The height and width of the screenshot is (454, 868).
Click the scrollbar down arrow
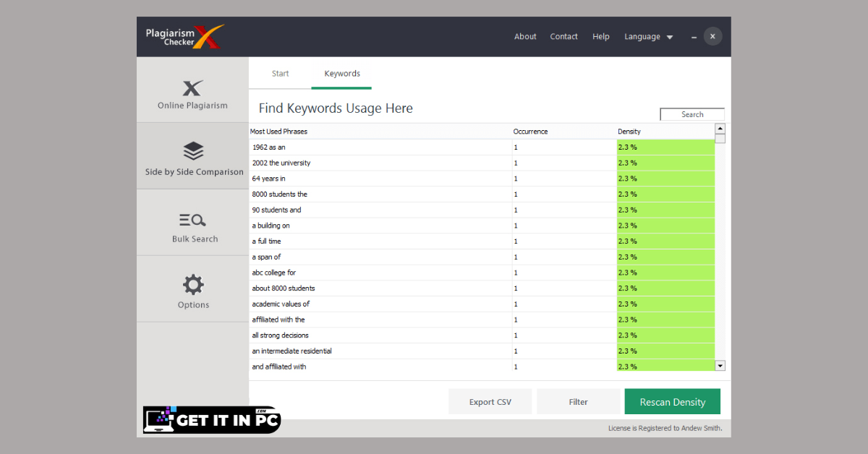click(720, 367)
